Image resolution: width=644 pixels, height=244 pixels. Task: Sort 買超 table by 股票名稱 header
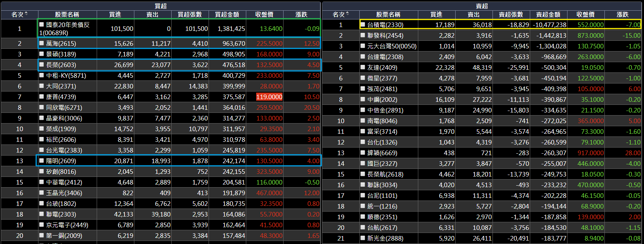tap(67, 14)
